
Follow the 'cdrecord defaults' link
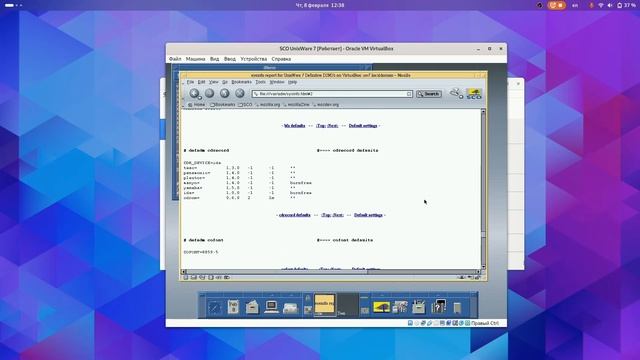295,215
